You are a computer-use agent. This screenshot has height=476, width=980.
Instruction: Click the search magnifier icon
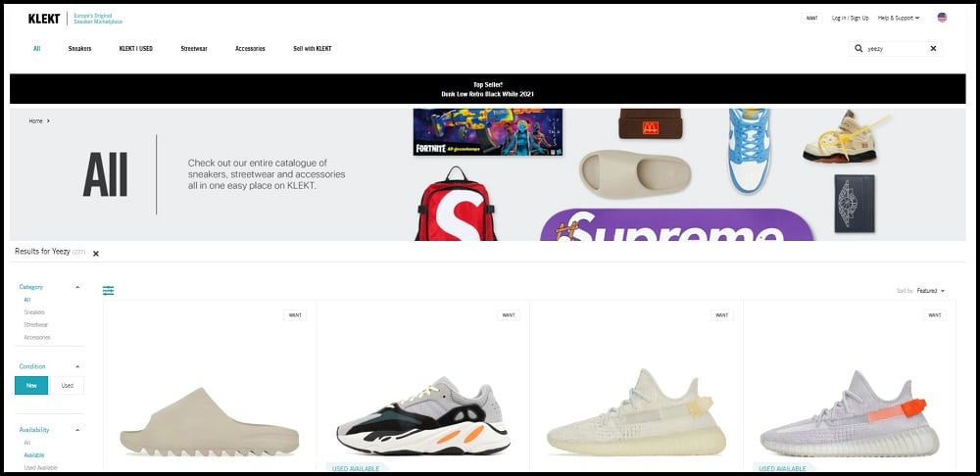click(x=858, y=48)
